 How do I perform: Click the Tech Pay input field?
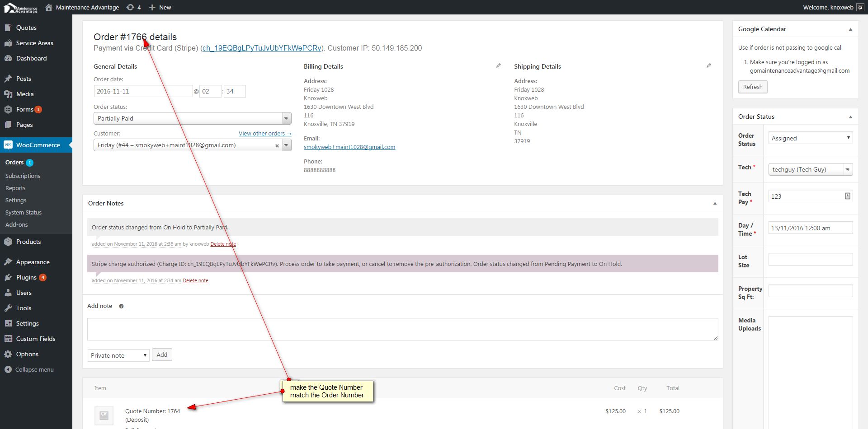(x=811, y=196)
